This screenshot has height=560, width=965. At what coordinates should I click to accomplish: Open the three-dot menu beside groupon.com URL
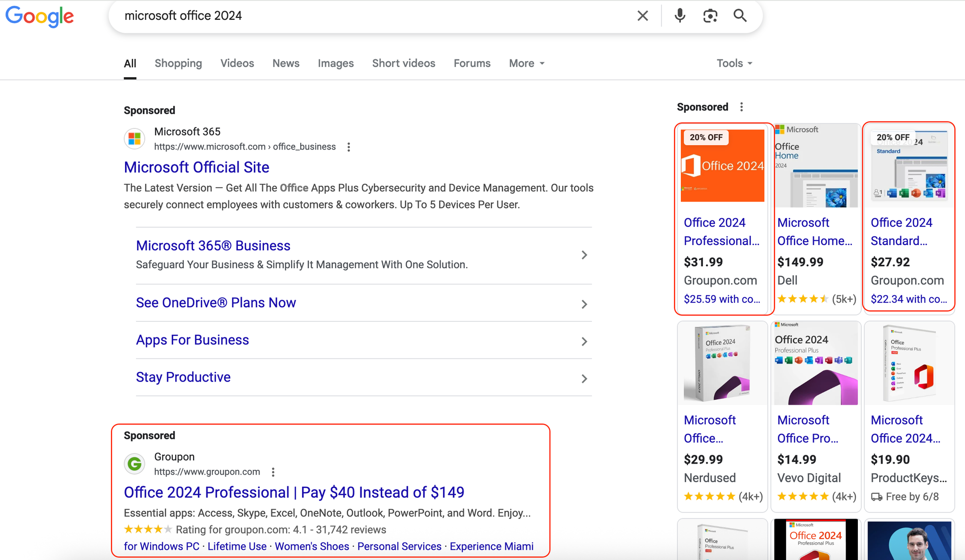273,472
